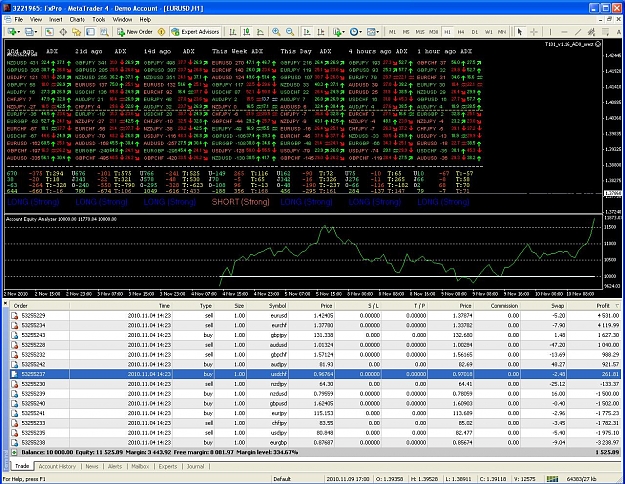Image resolution: width=625 pixels, height=484 pixels.
Task: Draw a Vertical Line tool
Action: coord(550,32)
